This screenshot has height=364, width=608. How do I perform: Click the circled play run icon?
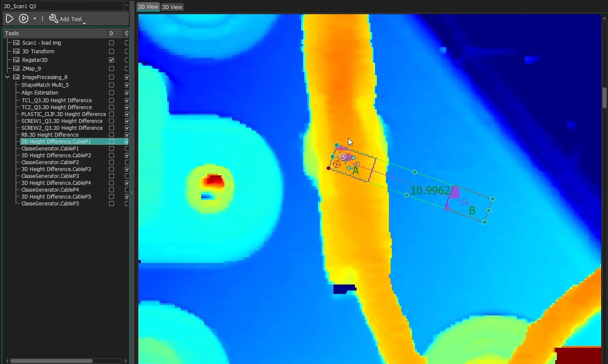tap(24, 18)
